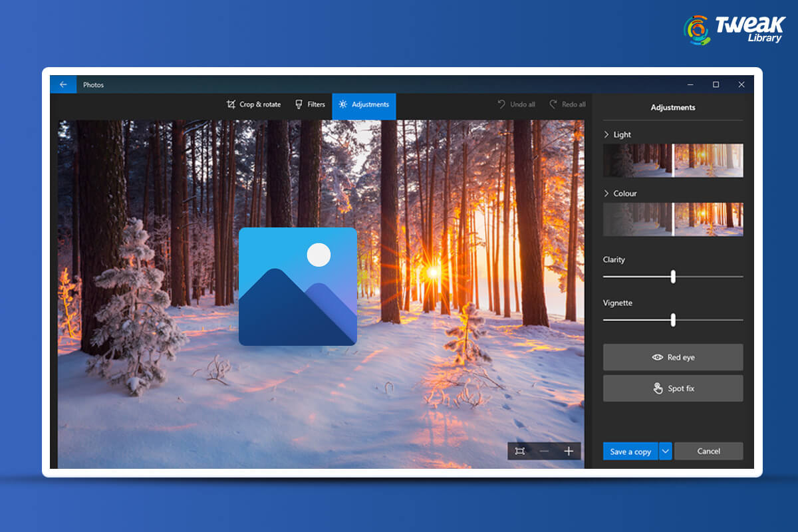The height and width of the screenshot is (532, 798).
Task: Click the back arrow in Photos title bar
Action: pyautogui.click(x=63, y=84)
